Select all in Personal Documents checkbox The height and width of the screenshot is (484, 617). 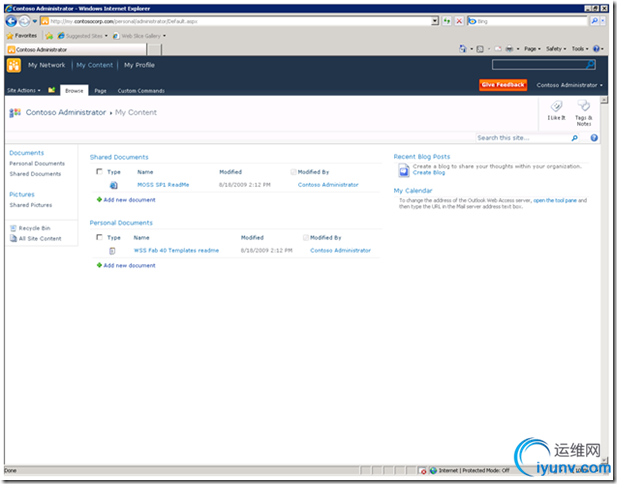(99, 237)
